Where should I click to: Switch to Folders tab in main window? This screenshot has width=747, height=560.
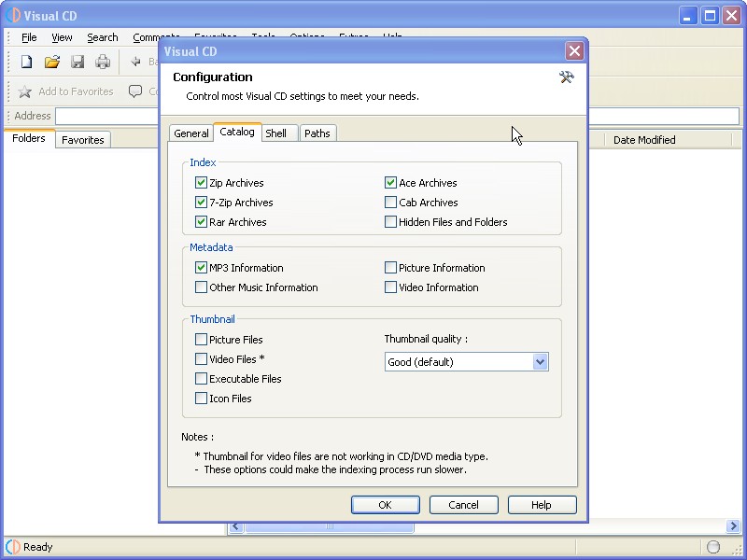point(29,138)
